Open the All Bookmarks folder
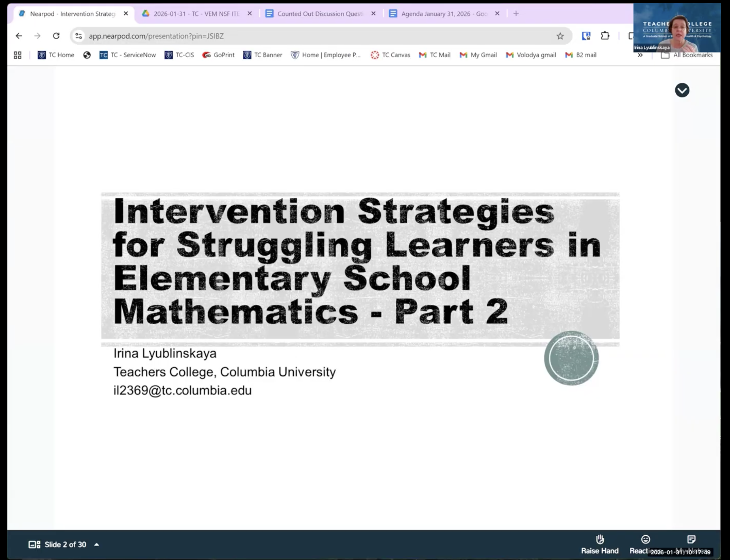This screenshot has height=560, width=730. click(x=687, y=55)
